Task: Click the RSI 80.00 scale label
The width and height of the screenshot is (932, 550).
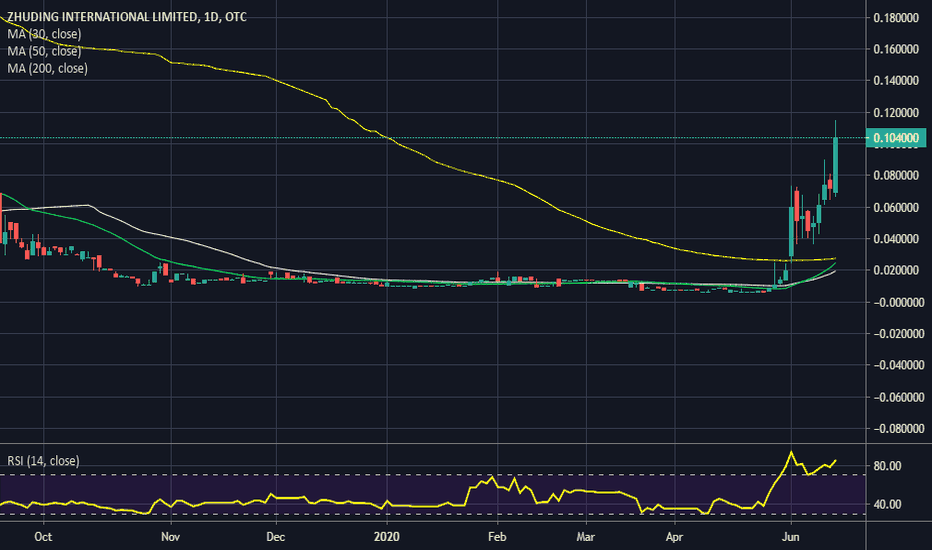Action: (x=887, y=466)
